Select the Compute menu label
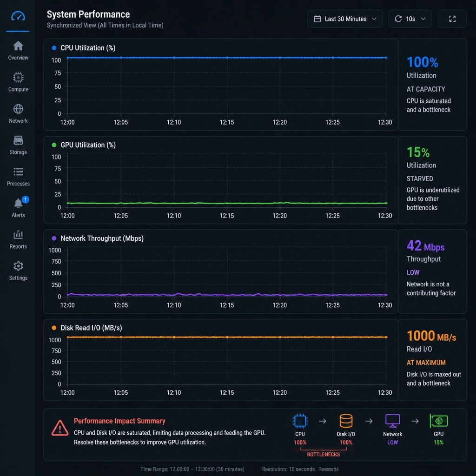Screen dimensions: 476x476 pos(18,89)
